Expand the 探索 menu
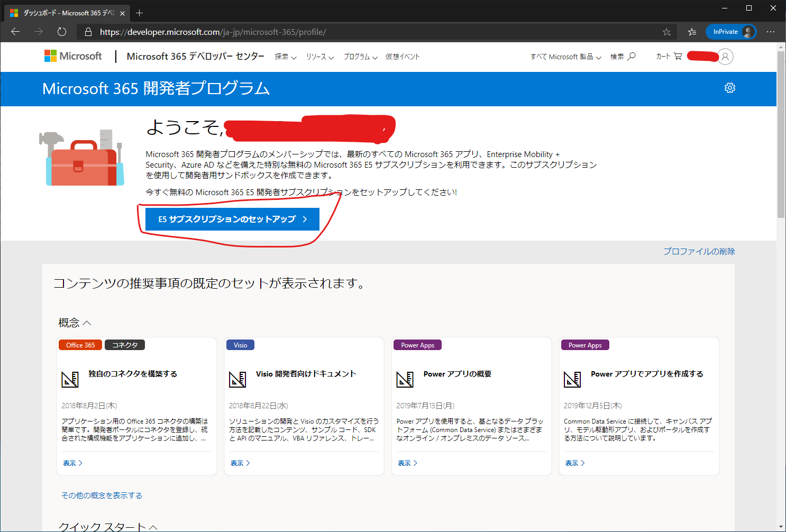Screen dimensions: 786x532 tap(286, 57)
